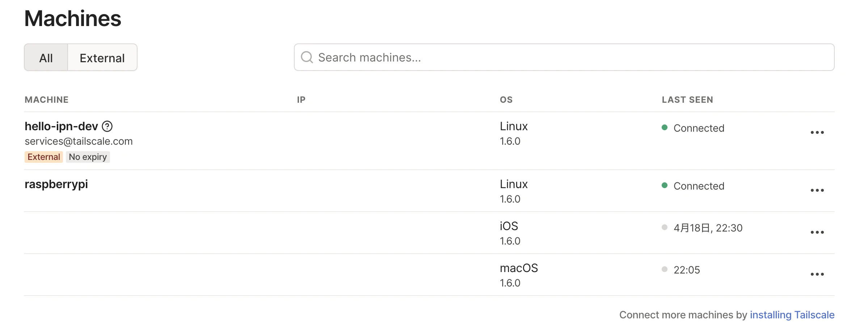
Task: Click the External badge on hello-ipn-dev
Action: pos(44,157)
